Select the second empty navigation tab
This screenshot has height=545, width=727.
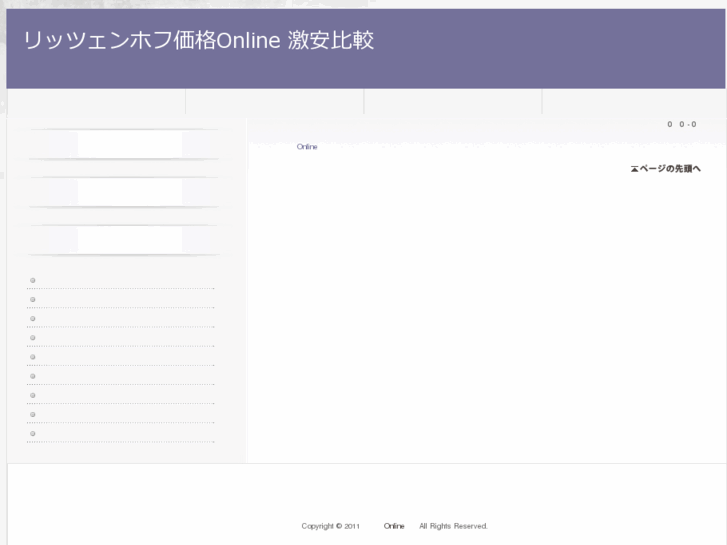tap(275, 102)
